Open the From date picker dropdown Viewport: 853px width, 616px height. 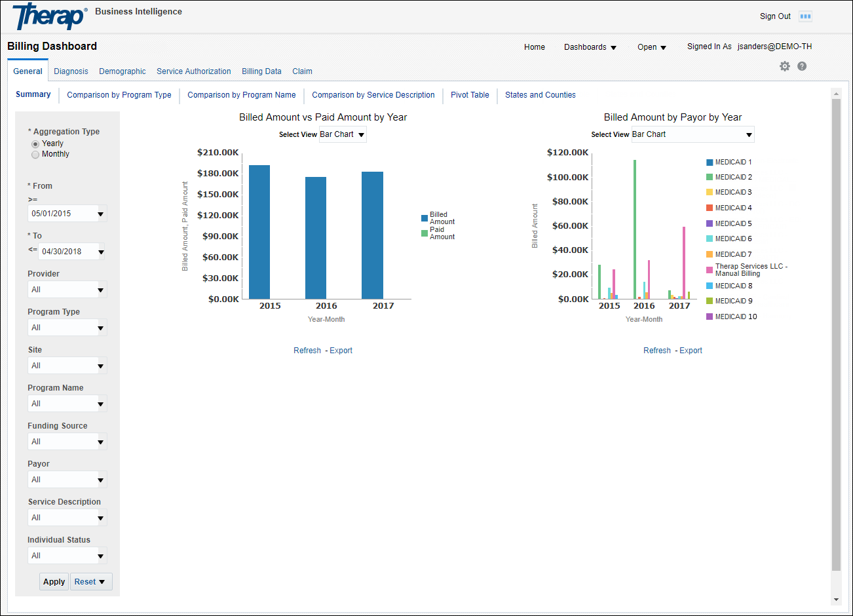(x=100, y=213)
